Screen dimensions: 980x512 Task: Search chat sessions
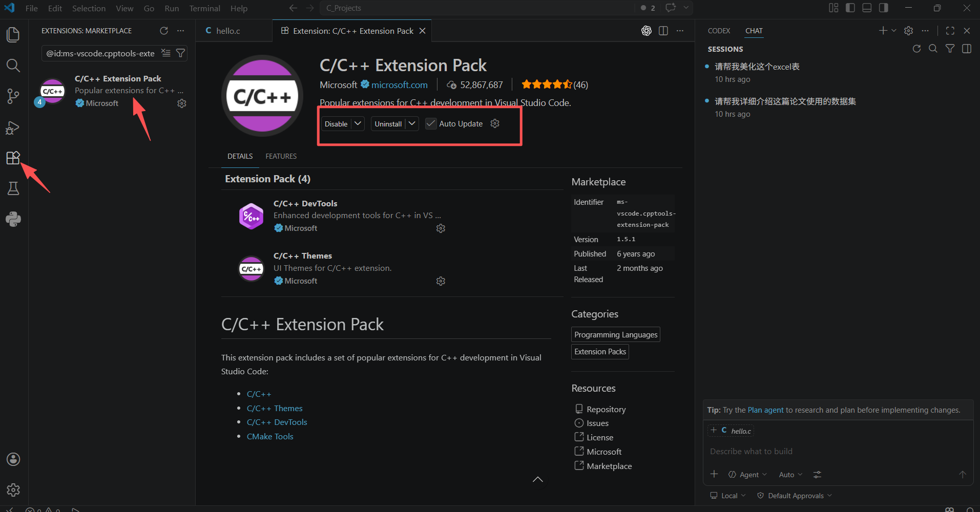coord(933,49)
